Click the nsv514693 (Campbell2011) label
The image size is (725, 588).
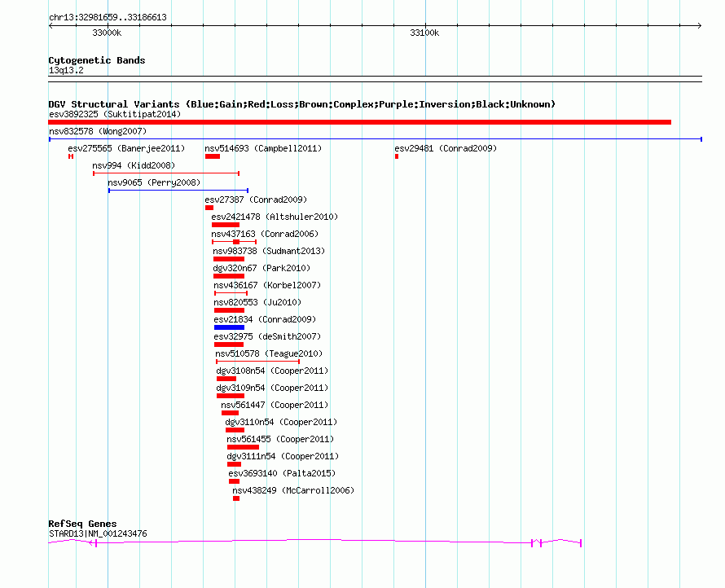263,148
